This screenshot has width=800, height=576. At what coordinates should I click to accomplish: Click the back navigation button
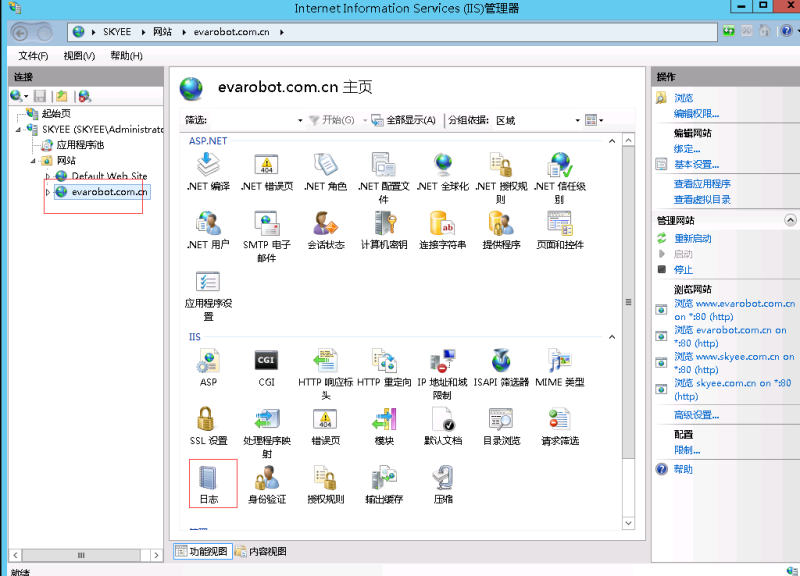20,33
